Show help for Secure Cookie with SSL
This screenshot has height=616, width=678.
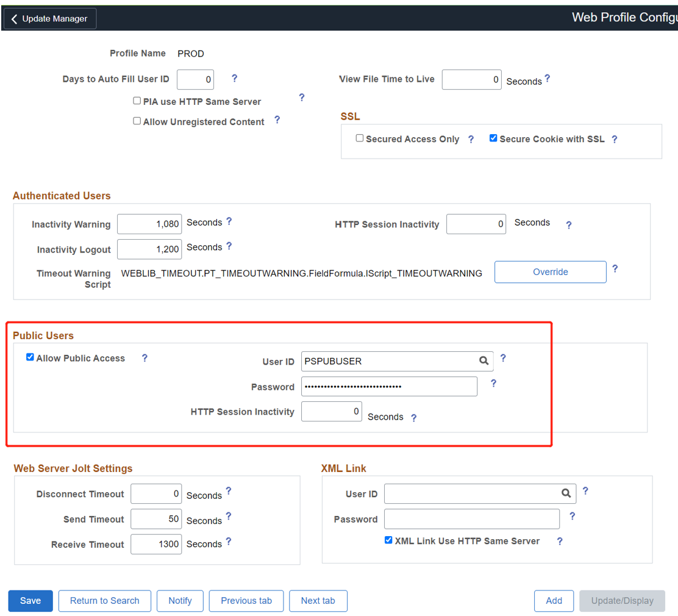point(615,139)
